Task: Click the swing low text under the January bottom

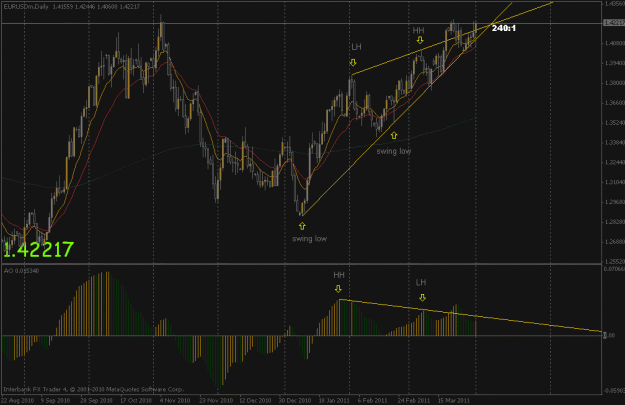Action: point(309,239)
